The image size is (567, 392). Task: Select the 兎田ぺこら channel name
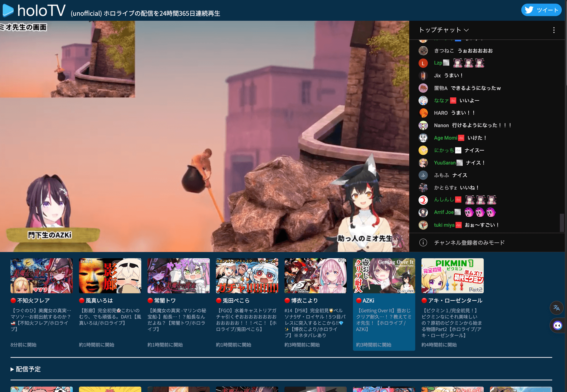pos(236,300)
